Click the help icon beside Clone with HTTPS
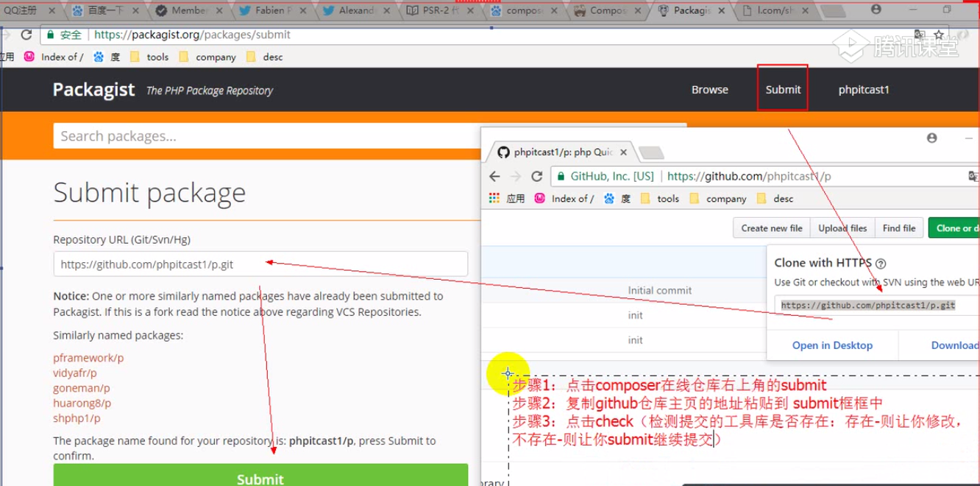The width and height of the screenshot is (980, 486). pyautogui.click(x=881, y=264)
